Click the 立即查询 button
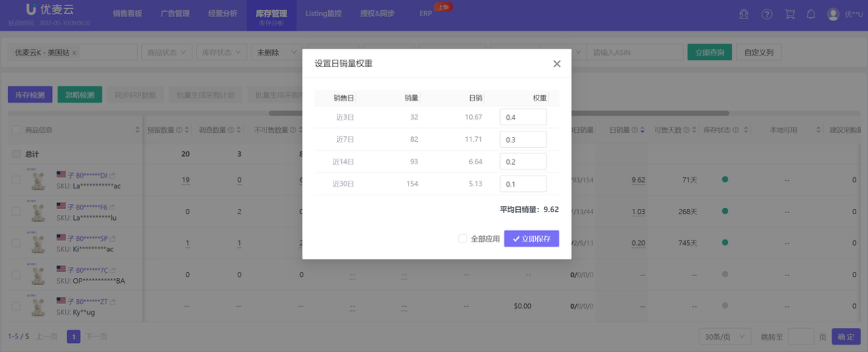 pyautogui.click(x=710, y=52)
